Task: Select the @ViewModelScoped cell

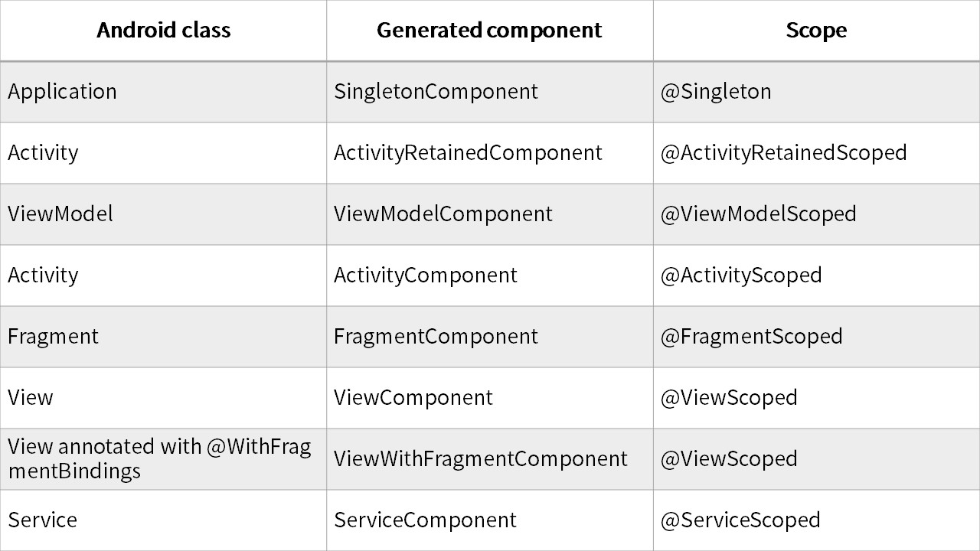Action: point(758,214)
